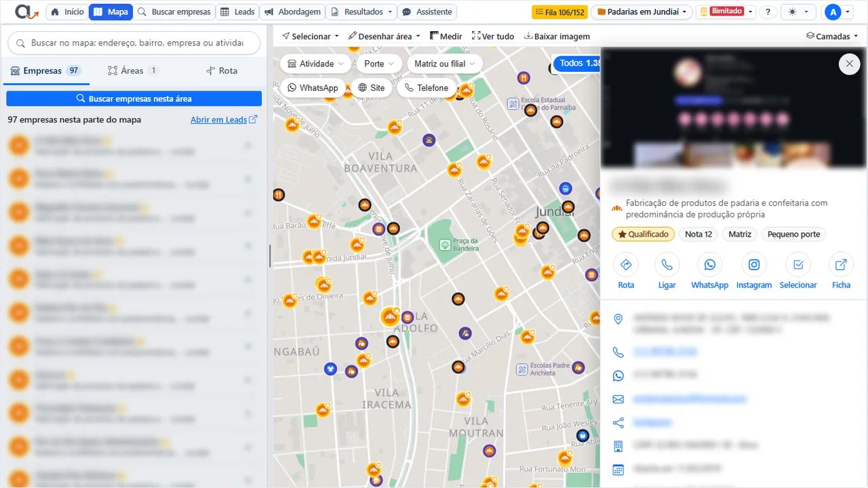The height and width of the screenshot is (488, 868).
Task: Open WhatsApp action in the company details panel
Action: coord(710,265)
